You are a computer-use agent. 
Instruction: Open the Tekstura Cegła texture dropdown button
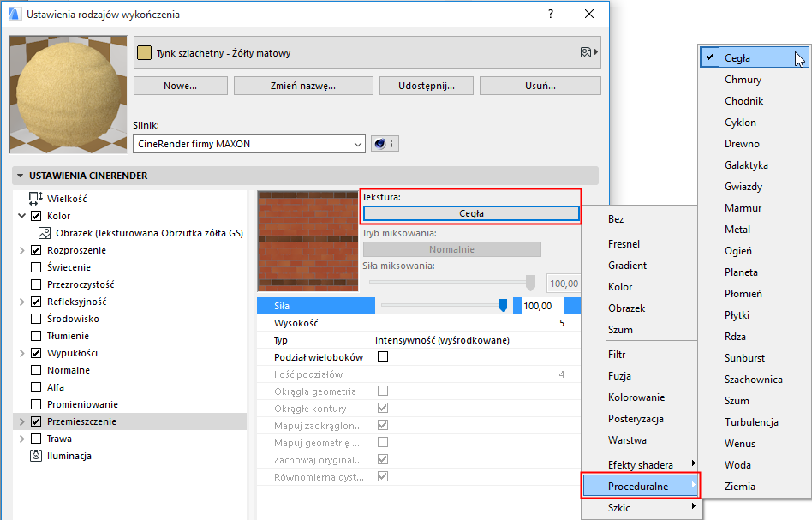pos(471,213)
